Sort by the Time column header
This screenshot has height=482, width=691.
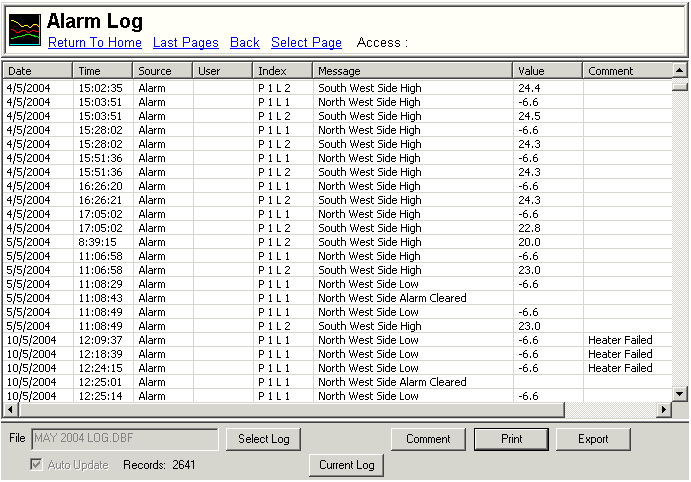(x=103, y=71)
